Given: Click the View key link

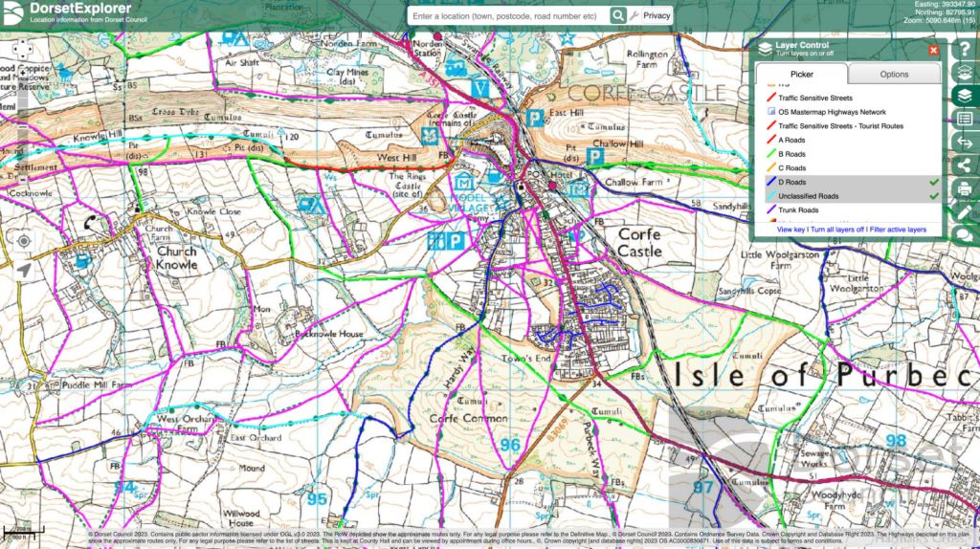Looking at the screenshot, I should (791, 231).
